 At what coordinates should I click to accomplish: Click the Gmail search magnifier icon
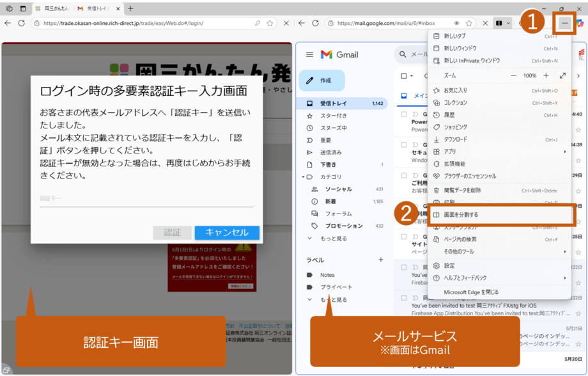click(x=403, y=55)
